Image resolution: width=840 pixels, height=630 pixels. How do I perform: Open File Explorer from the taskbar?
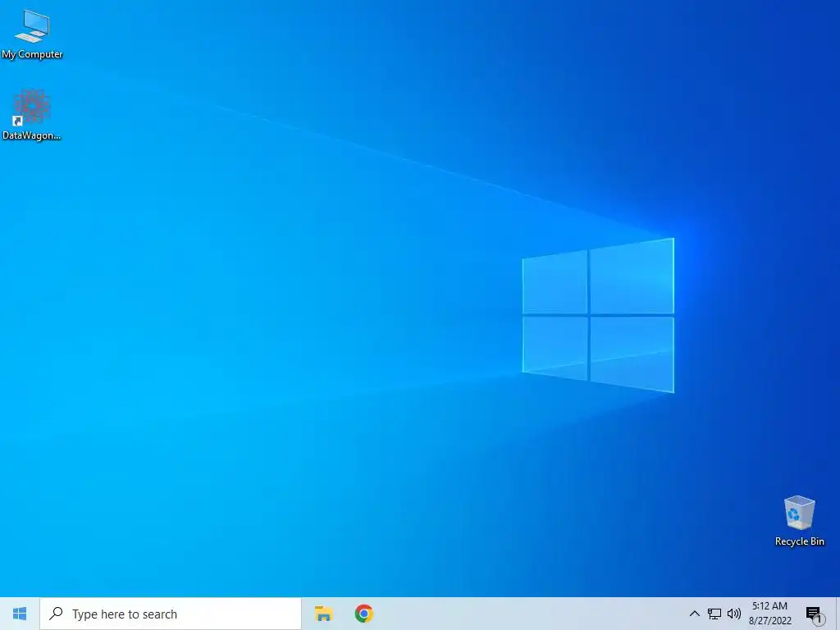pyautogui.click(x=323, y=614)
